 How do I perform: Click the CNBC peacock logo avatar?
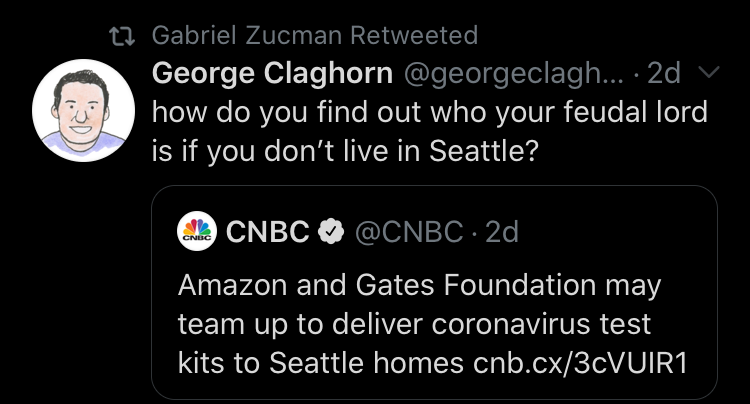pos(196,231)
